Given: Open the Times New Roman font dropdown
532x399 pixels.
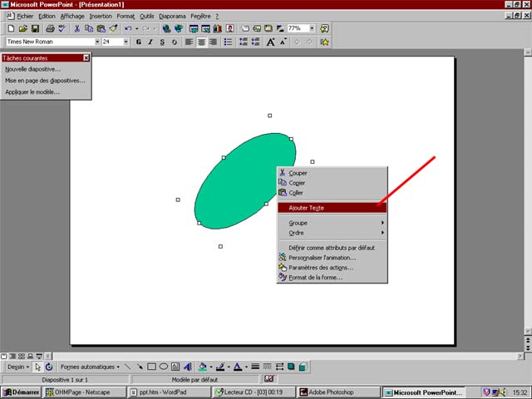Looking at the screenshot, I should coord(97,42).
